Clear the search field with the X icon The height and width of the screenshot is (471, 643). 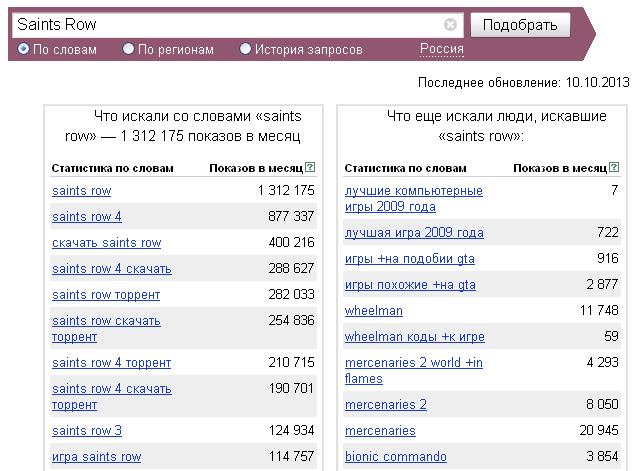pyautogui.click(x=450, y=25)
